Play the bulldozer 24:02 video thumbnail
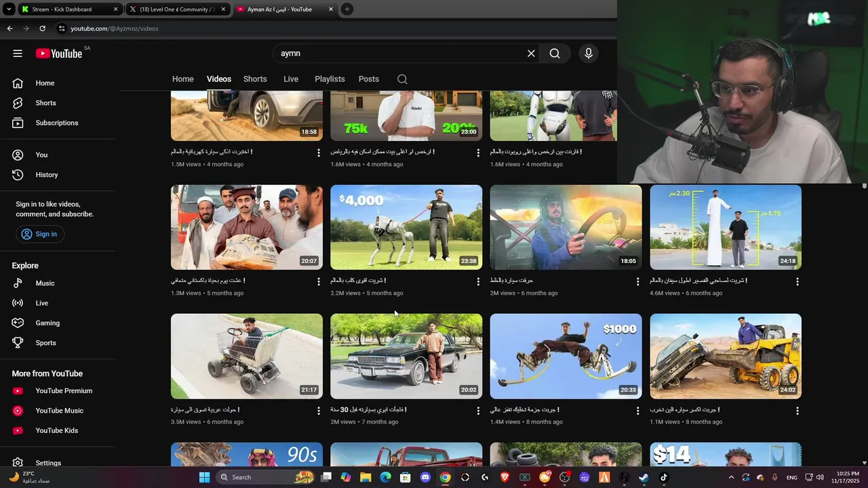 pyautogui.click(x=726, y=356)
